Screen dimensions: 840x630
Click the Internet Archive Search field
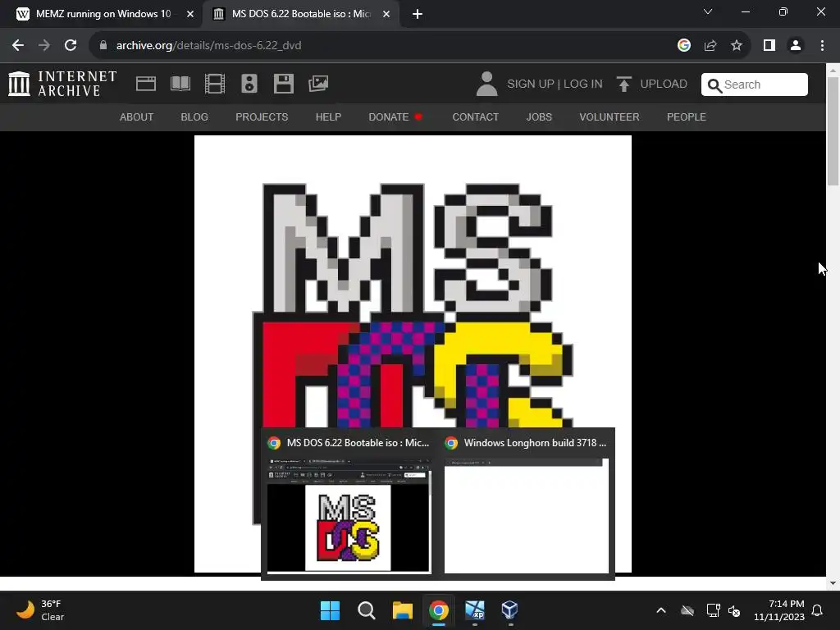pos(755,84)
